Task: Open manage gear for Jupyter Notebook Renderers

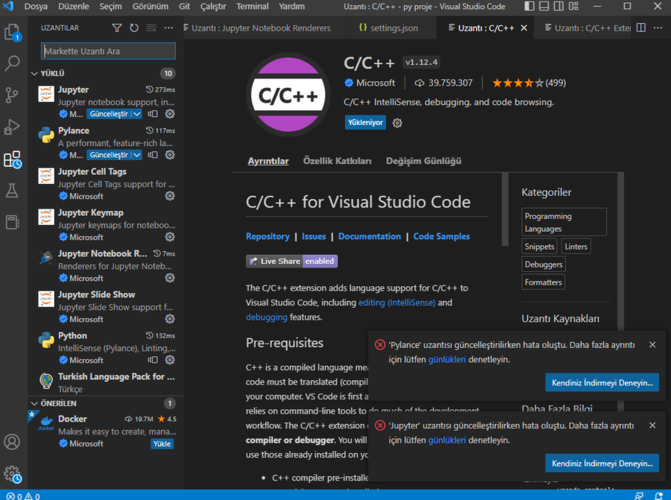Action: click(170, 278)
